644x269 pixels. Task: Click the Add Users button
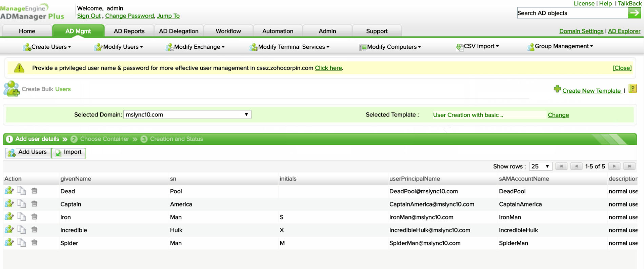pos(28,153)
